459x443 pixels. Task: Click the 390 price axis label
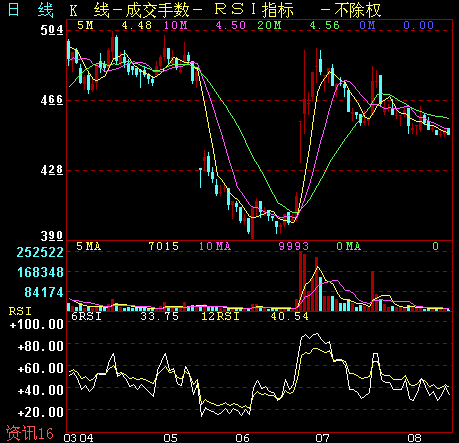[52, 236]
